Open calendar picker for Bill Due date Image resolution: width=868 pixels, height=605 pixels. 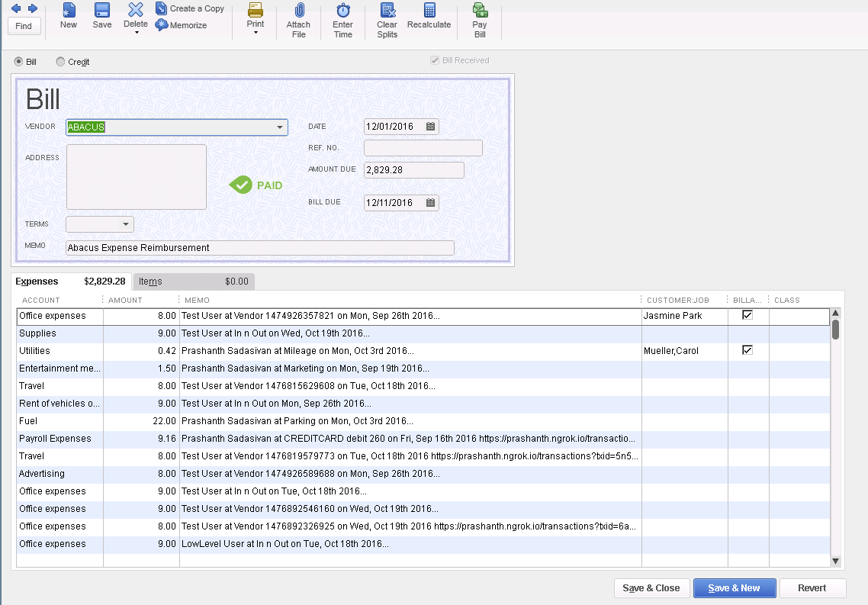[x=430, y=203]
